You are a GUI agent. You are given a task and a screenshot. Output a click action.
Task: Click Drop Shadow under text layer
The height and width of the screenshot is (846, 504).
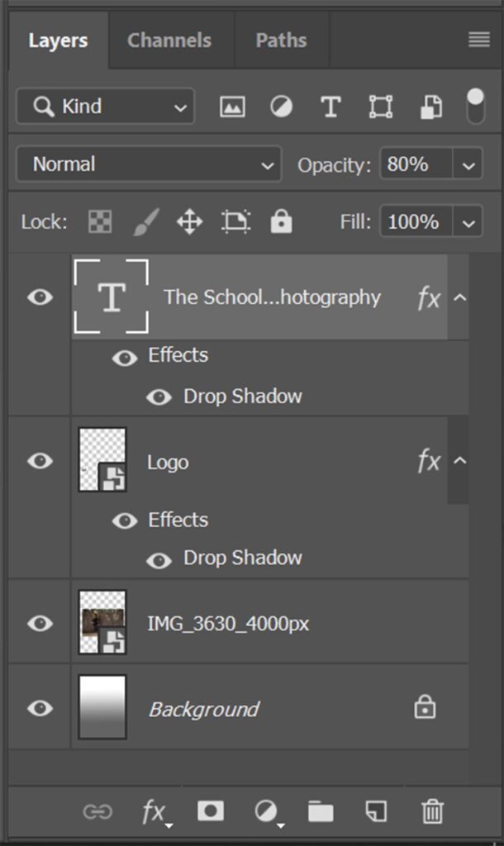(243, 397)
